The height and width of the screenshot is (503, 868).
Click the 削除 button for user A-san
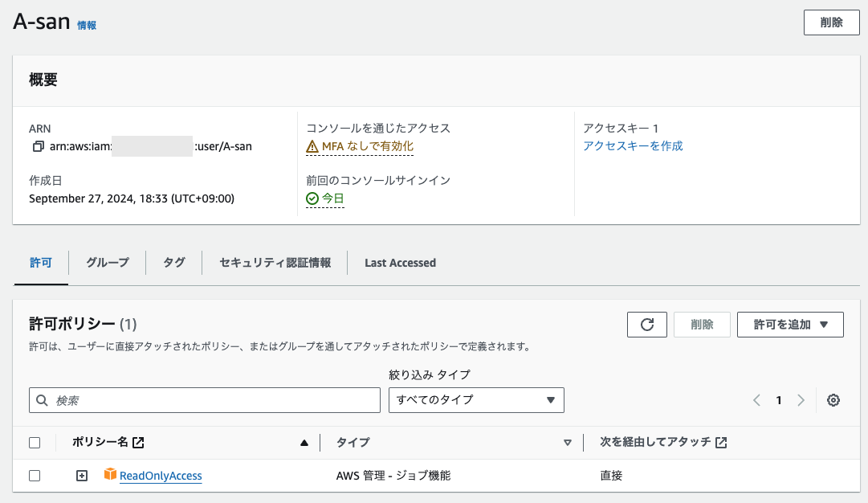click(831, 22)
